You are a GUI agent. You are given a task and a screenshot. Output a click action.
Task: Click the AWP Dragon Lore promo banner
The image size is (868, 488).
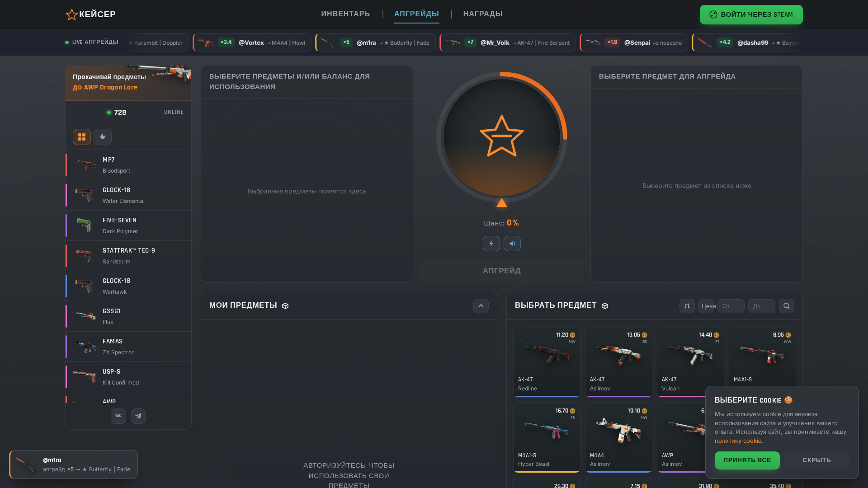point(128,83)
